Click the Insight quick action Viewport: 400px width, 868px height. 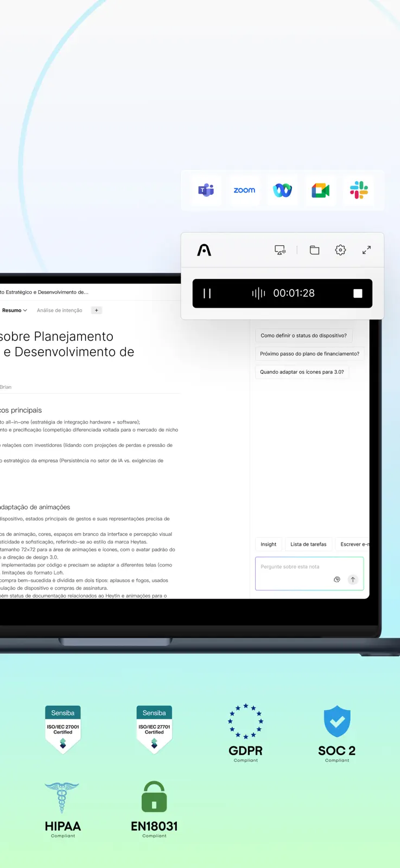point(268,544)
